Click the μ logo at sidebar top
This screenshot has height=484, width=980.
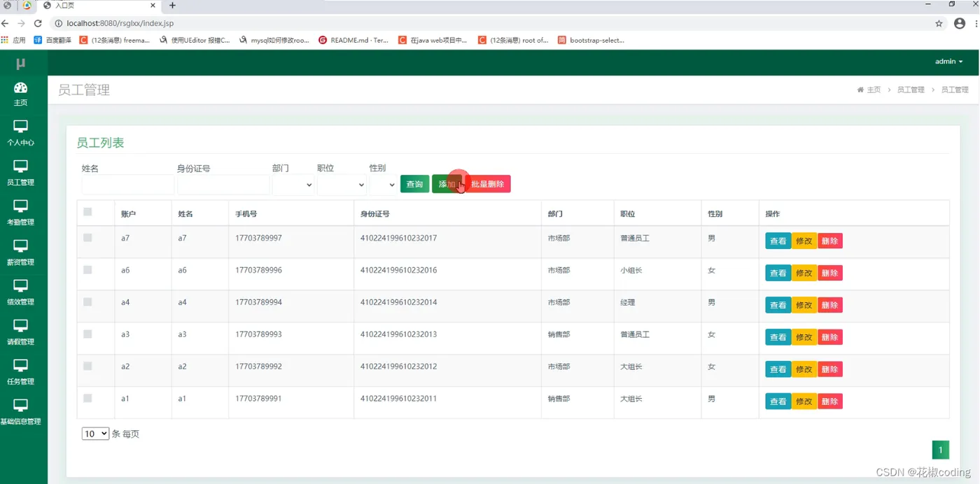(21, 64)
